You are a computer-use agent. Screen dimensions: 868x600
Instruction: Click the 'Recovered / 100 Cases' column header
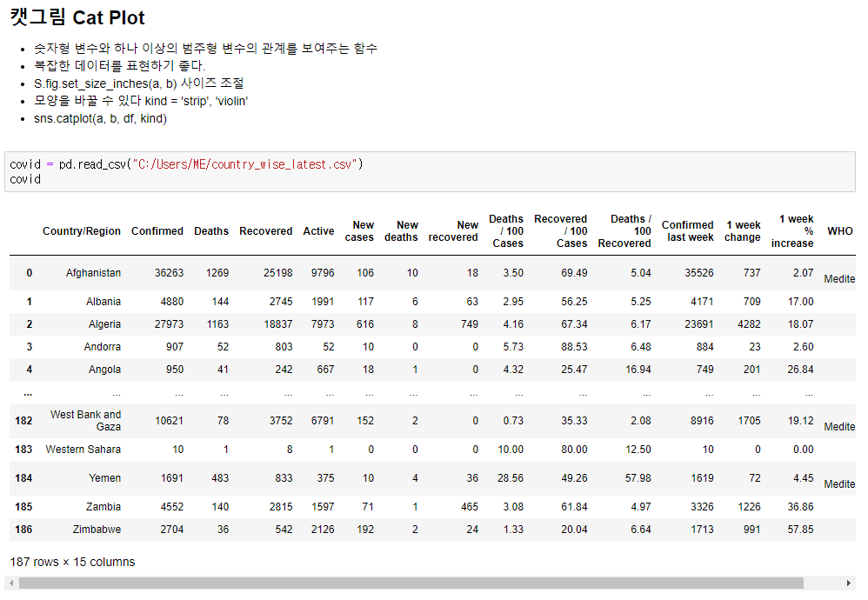coord(560,230)
